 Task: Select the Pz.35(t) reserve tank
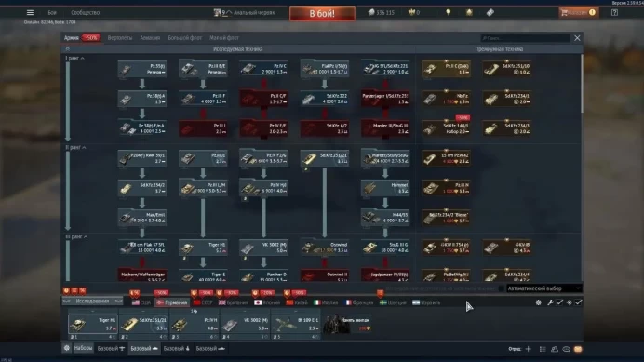pyautogui.click(x=142, y=69)
